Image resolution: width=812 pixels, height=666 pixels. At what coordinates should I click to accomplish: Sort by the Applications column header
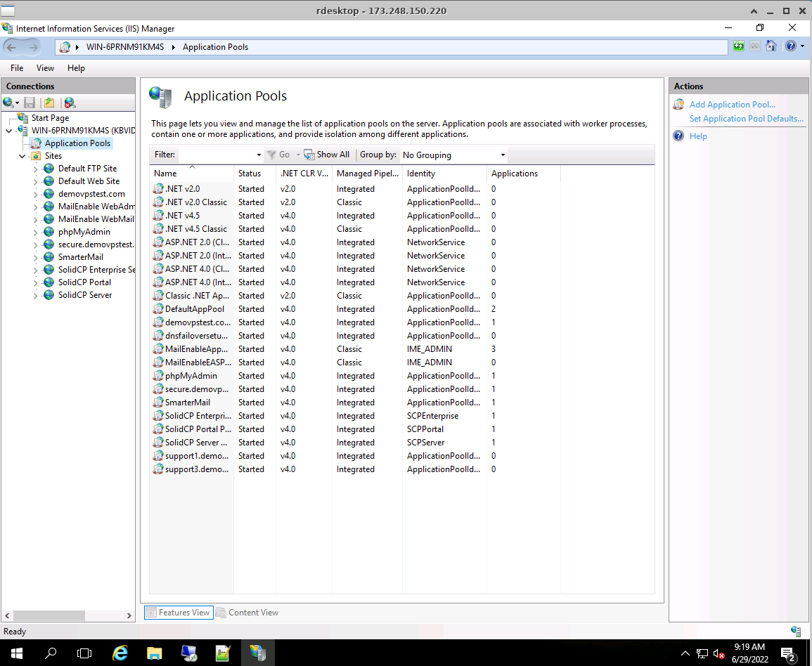point(524,174)
